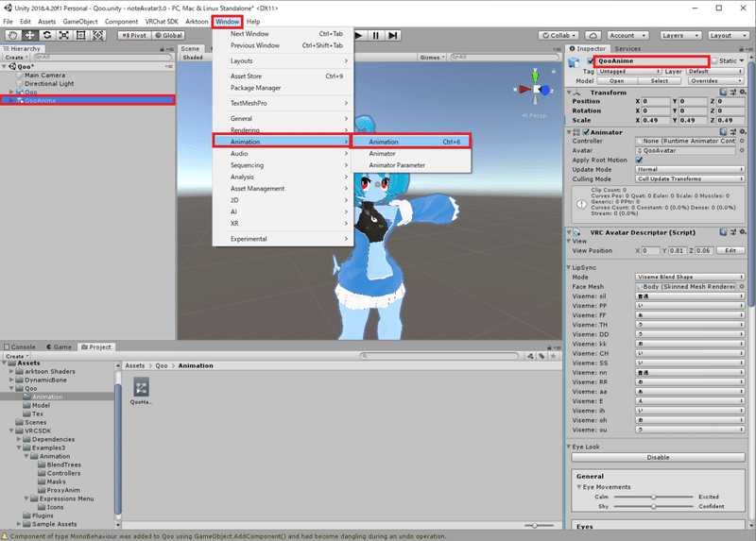The image size is (756, 541).
Task: Open the VRChat SDK menu
Action: pos(162,21)
